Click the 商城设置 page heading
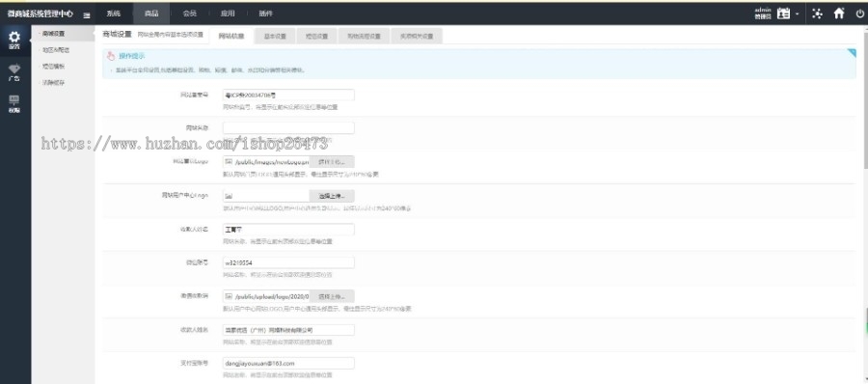This screenshot has width=868, height=384. [x=118, y=35]
